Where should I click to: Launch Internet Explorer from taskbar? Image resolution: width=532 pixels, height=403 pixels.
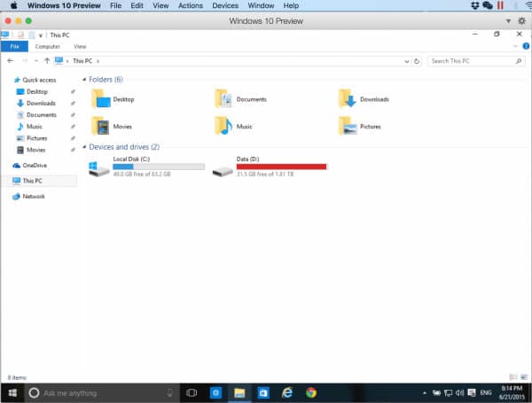point(287,393)
